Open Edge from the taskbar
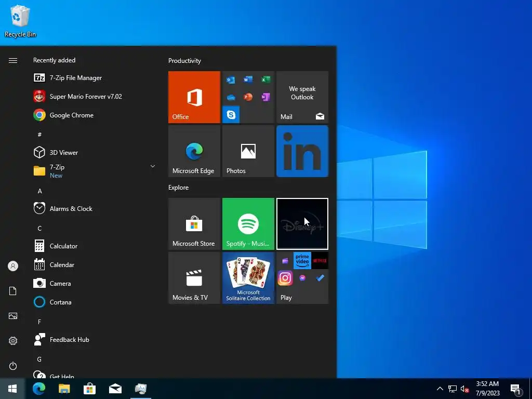The image size is (532, 399). (39, 389)
